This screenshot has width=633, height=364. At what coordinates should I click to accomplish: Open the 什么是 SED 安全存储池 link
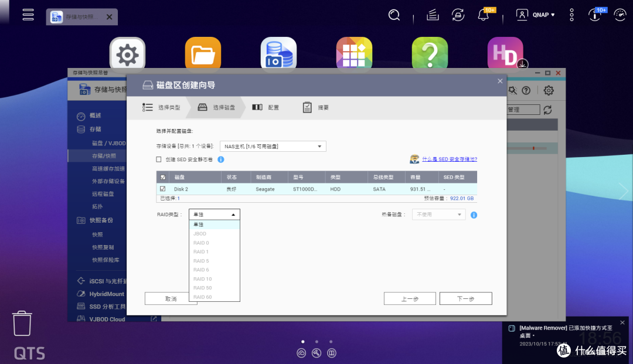coord(450,159)
